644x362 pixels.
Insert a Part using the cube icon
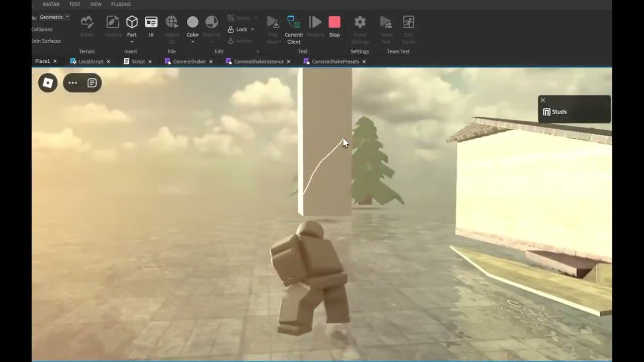tap(132, 22)
